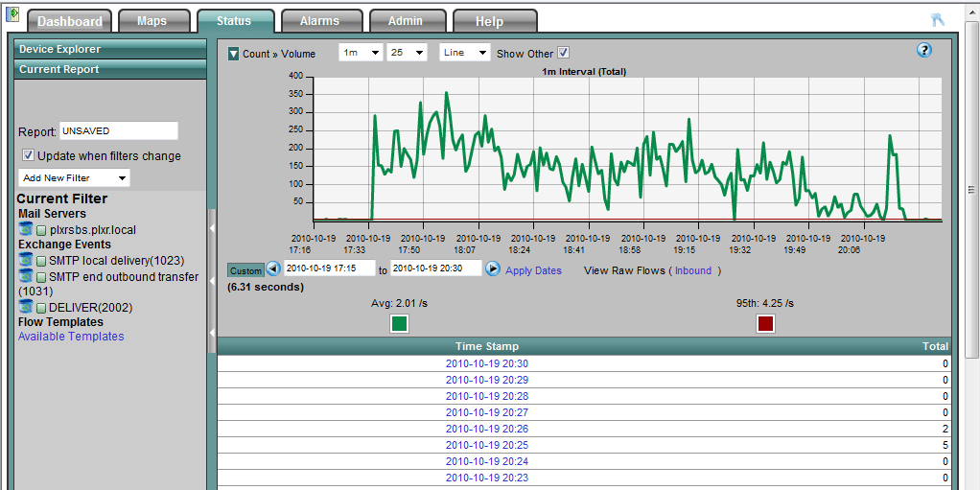Toggle green square beside DELIVER(2002)
Viewport: 980px width, 490px height.
41,308
